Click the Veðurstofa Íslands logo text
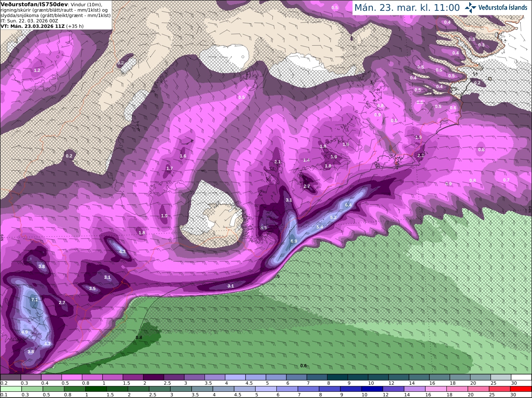Image resolution: width=532 pixels, height=398 pixels. [503, 7]
